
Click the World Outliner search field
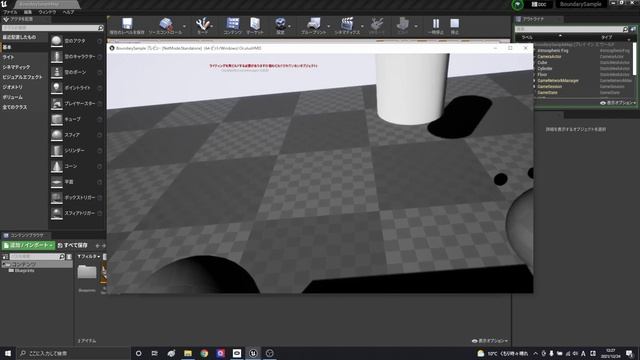coord(571,29)
